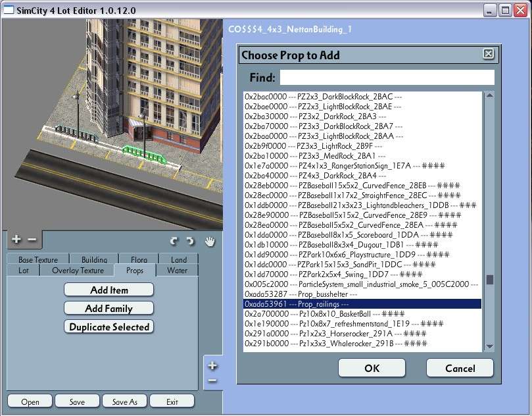
Task: Click Duplicate Selected button
Action: point(109,326)
